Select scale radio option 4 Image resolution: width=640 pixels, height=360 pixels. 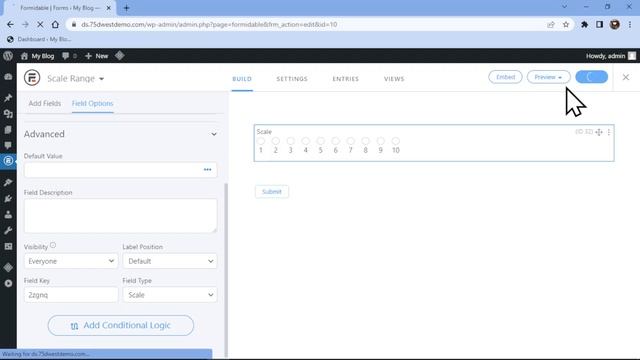tap(306, 141)
